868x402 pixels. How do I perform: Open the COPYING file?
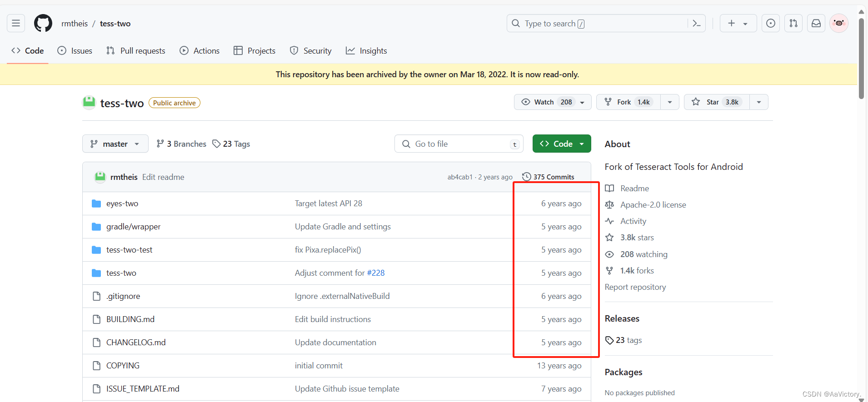(123, 366)
